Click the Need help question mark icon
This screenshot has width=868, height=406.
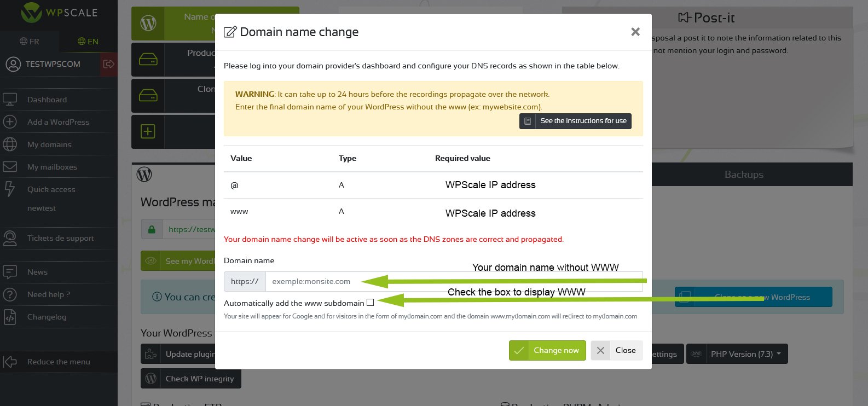[x=10, y=294]
